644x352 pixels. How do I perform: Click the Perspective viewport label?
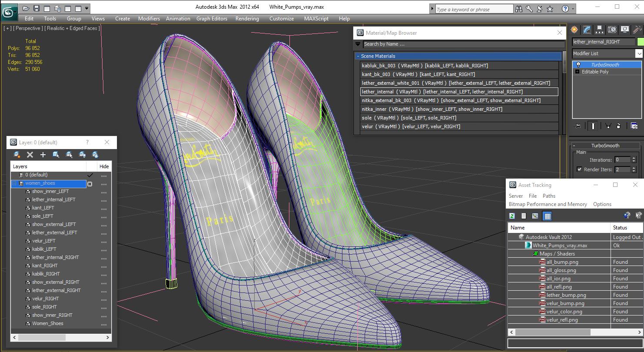click(28, 28)
